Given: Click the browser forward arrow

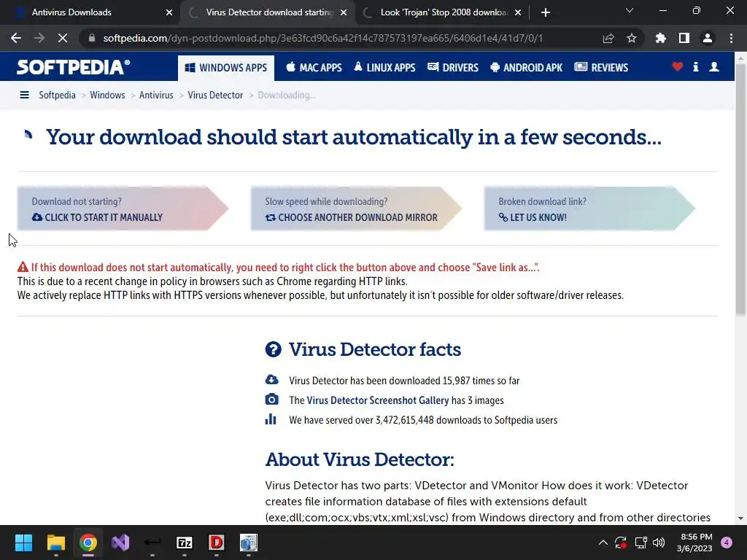Looking at the screenshot, I should [39, 38].
